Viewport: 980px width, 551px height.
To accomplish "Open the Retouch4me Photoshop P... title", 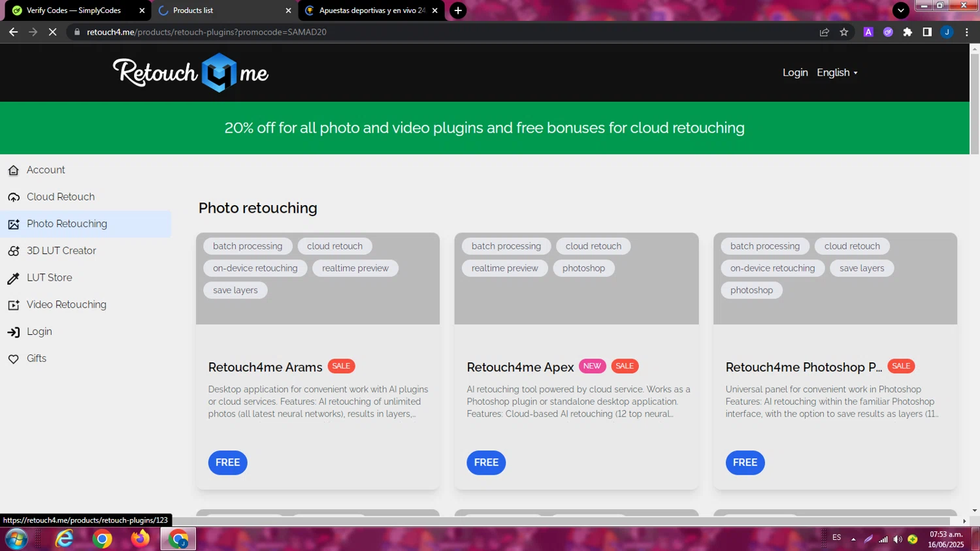I will pos(804,367).
